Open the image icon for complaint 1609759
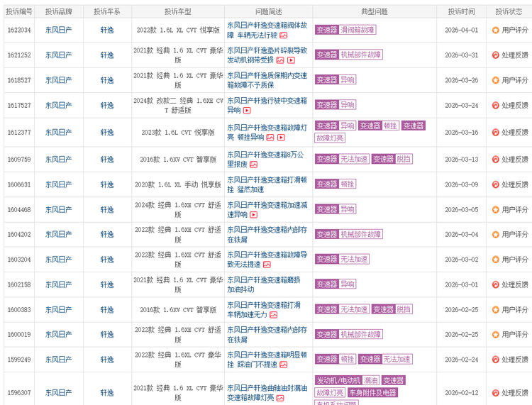 (x=253, y=165)
